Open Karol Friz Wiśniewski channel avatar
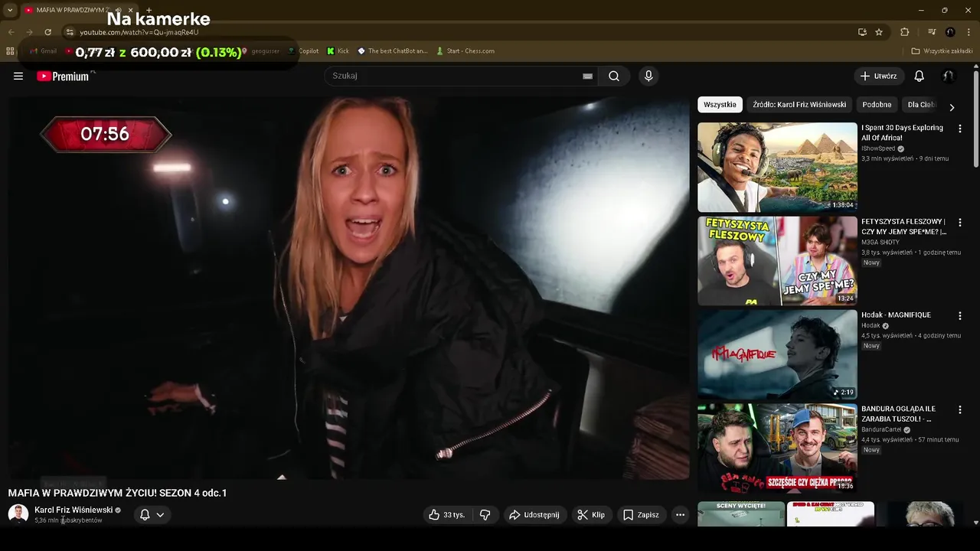 [x=18, y=514]
